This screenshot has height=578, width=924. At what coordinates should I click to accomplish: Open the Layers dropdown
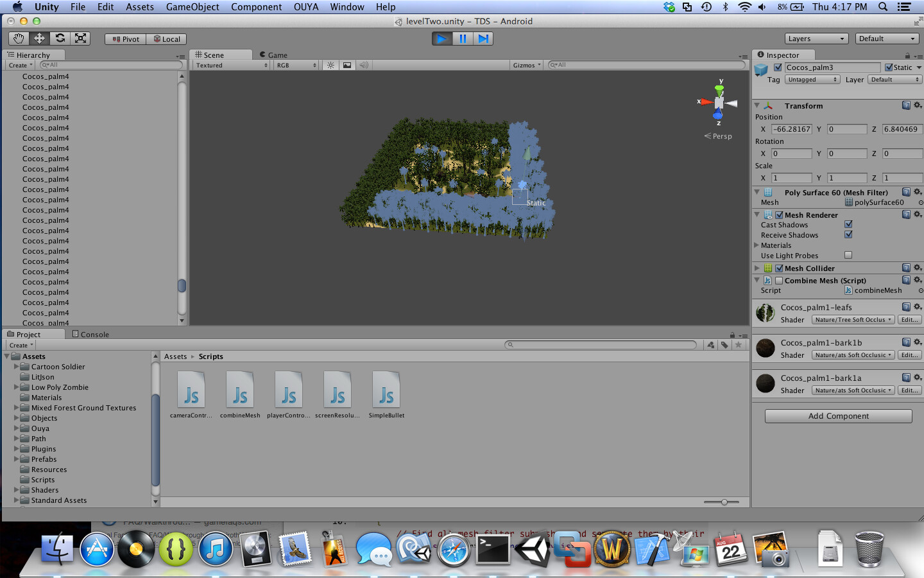click(816, 39)
